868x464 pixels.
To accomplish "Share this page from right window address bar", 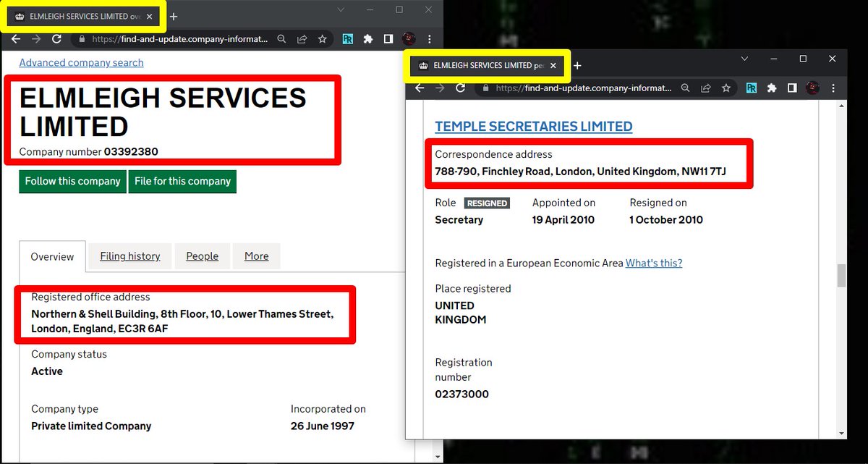I will [706, 88].
